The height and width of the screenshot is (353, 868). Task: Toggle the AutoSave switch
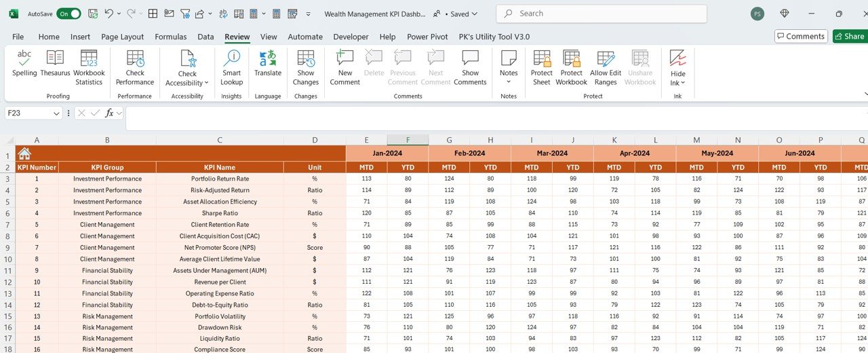(68, 14)
